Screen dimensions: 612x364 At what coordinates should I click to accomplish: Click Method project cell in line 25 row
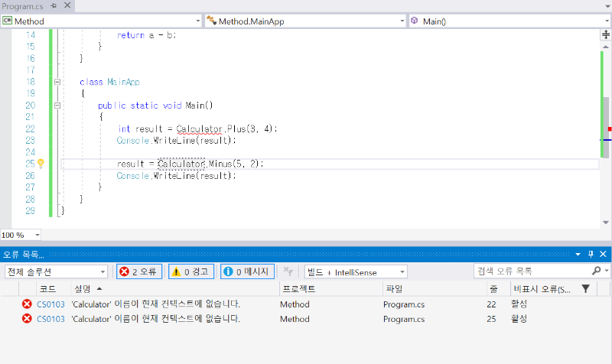coord(295,319)
